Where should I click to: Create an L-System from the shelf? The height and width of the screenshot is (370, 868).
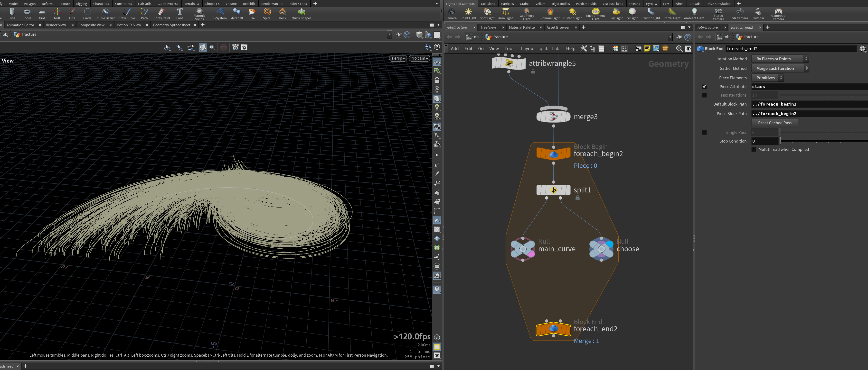pos(220,14)
